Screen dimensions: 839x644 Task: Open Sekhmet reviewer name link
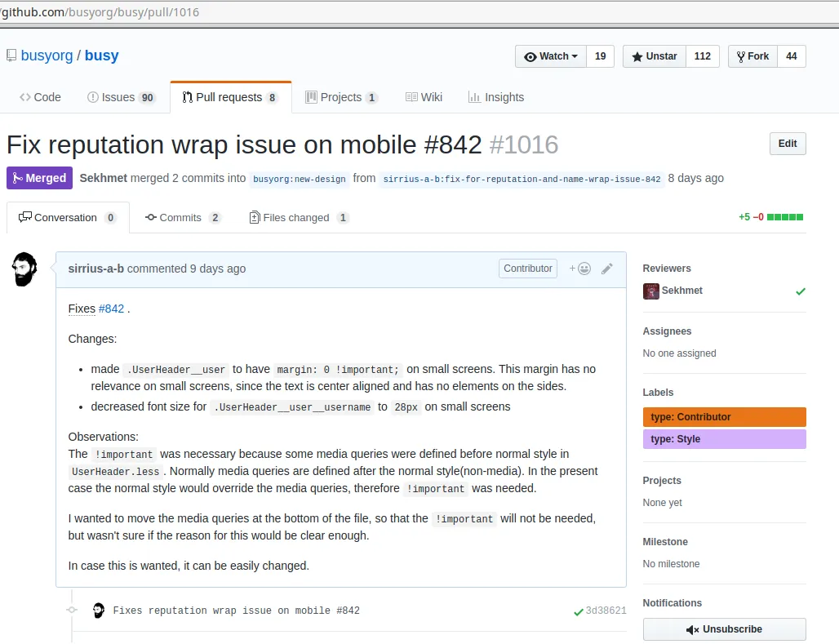point(681,291)
